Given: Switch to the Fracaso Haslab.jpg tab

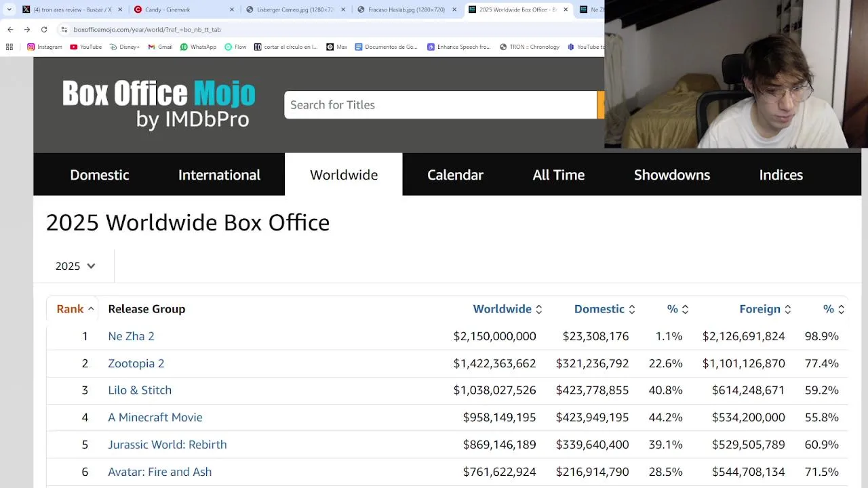Looking at the screenshot, I should point(401,9).
